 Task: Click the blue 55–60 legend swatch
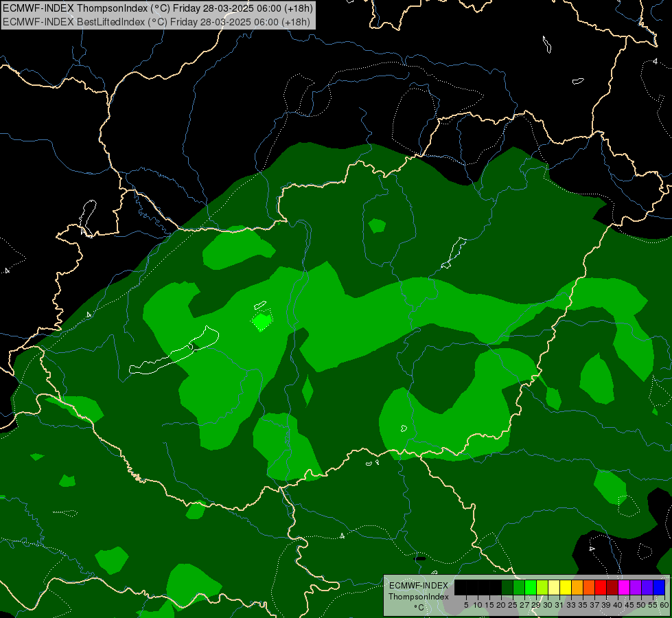tap(659, 587)
